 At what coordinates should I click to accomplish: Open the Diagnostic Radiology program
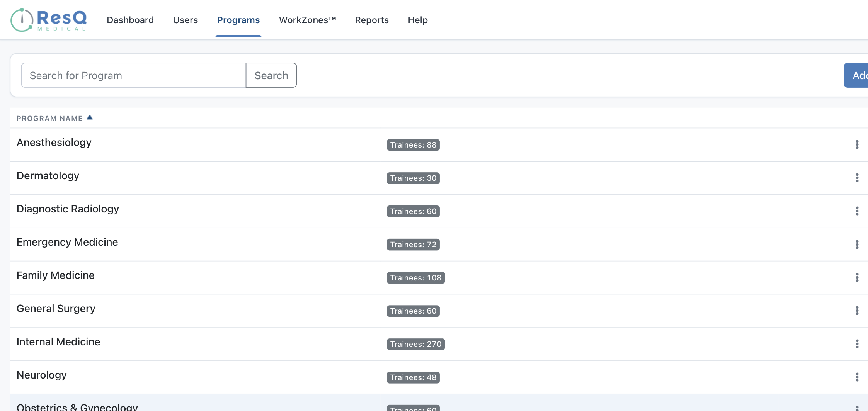click(x=68, y=209)
